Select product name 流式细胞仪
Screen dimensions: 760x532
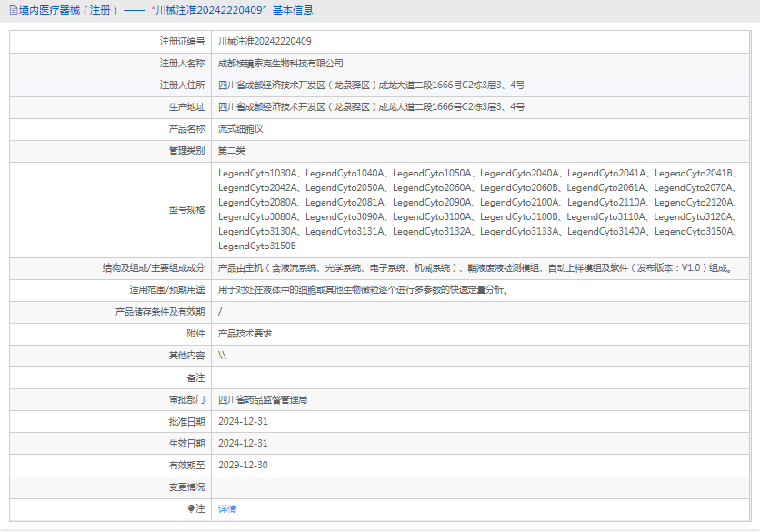[240, 128]
